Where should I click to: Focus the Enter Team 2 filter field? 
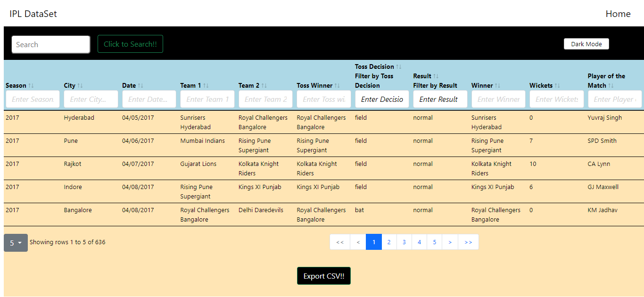[265, 99]
